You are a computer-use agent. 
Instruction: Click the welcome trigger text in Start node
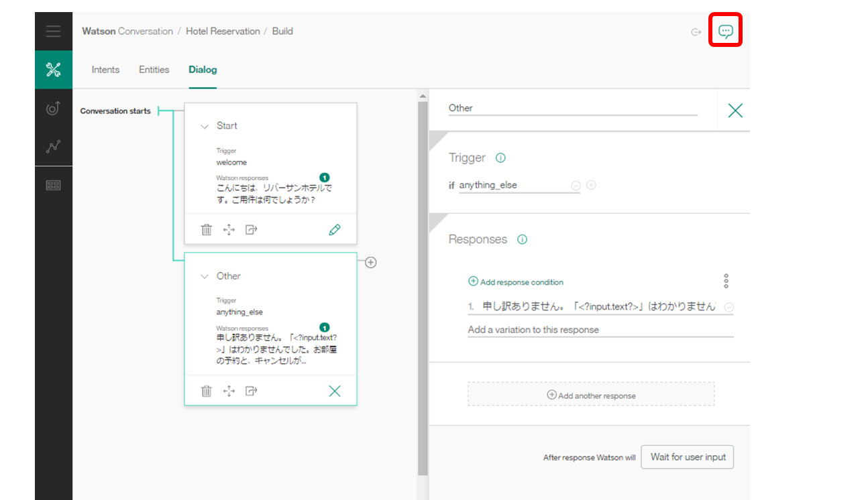(231, 162)
